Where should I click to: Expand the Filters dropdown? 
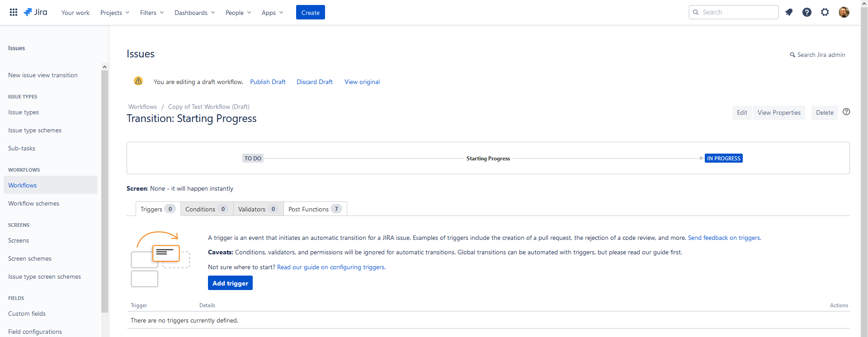point(152,13)
